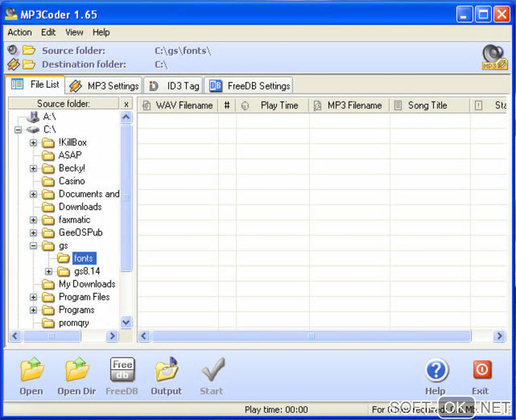
Task: Click the Open Dir folder icon
Action: point(77,369)
